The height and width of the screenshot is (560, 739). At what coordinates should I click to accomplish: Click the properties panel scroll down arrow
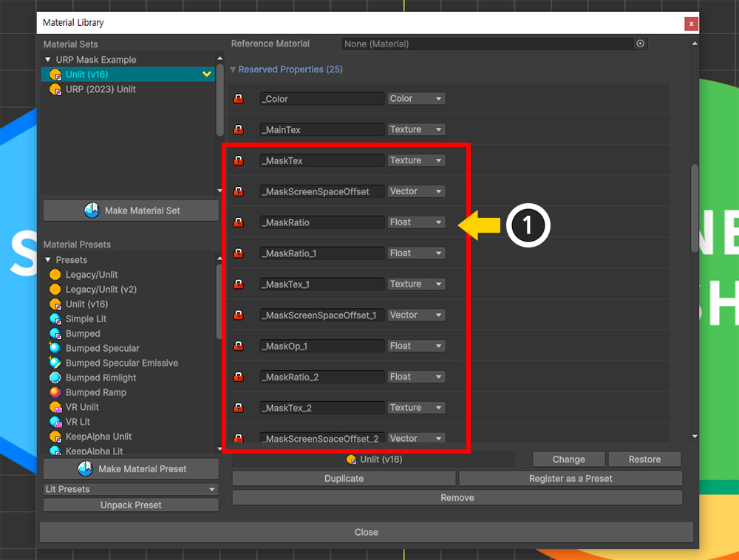tap(695, 437)
